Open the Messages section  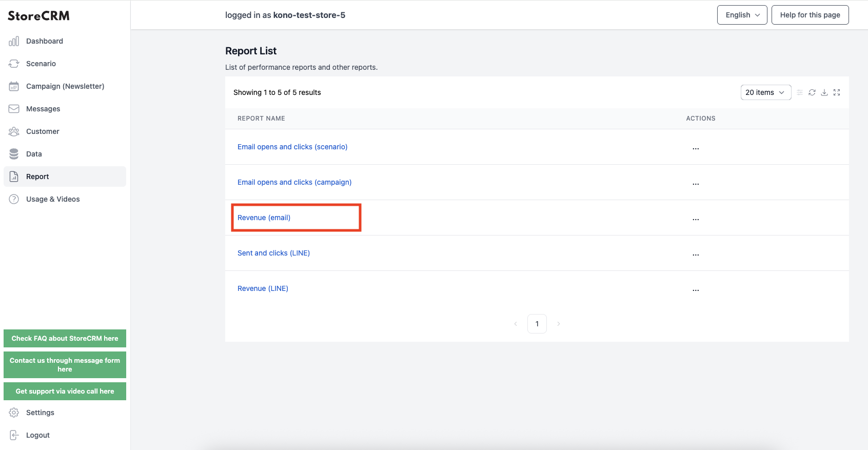(x=65, y=109)
